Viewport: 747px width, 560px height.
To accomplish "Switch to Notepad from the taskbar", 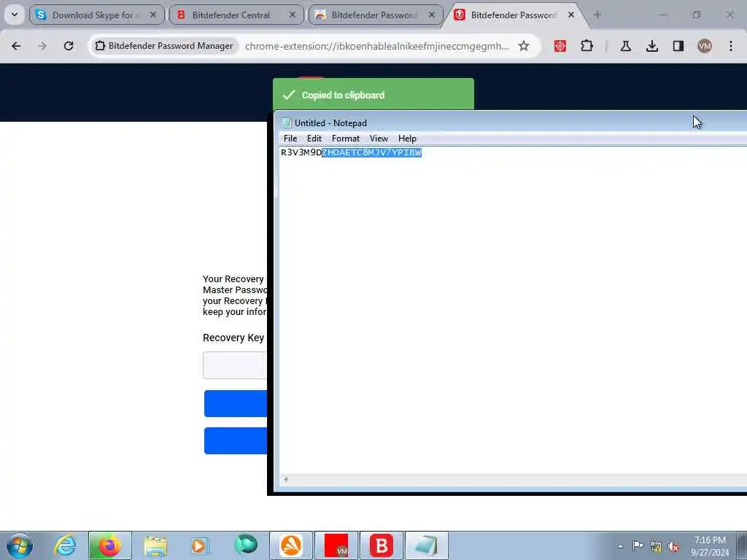I will [426, 545].
